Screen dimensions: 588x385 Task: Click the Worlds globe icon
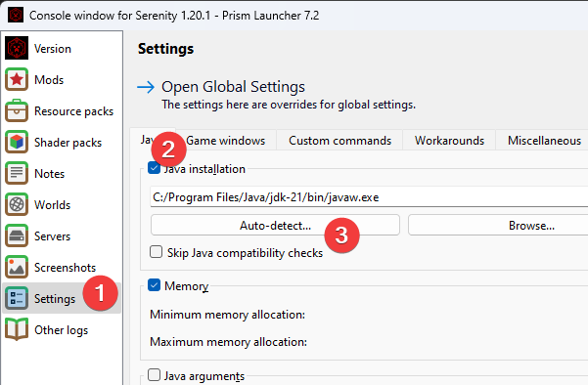pyautogui.click(x=17, y=204)
